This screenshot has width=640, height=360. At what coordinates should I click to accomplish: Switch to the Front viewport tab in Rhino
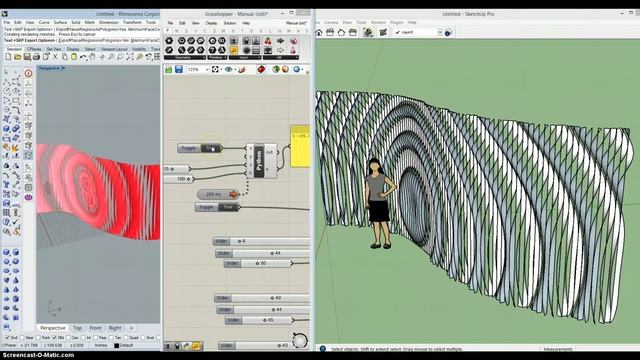pos(96,328)
